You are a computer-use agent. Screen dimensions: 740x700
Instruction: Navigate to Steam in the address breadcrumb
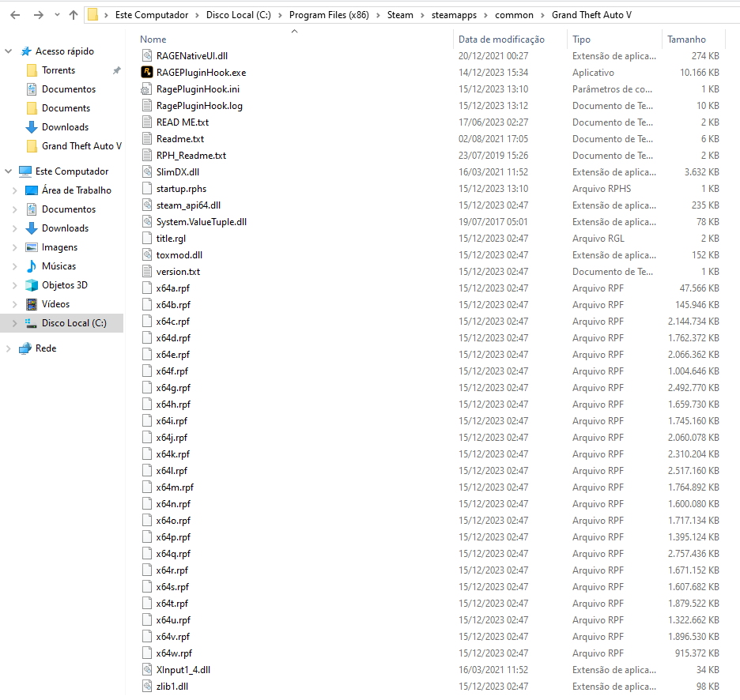click(400, 15)
